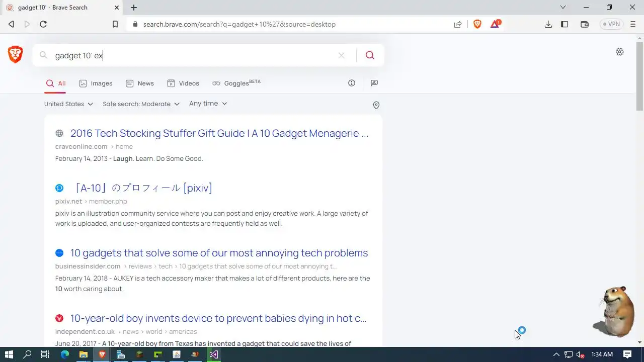Open the tab search chevron in title bar
The height and width of the screenshot is (362, 644).
563,7
